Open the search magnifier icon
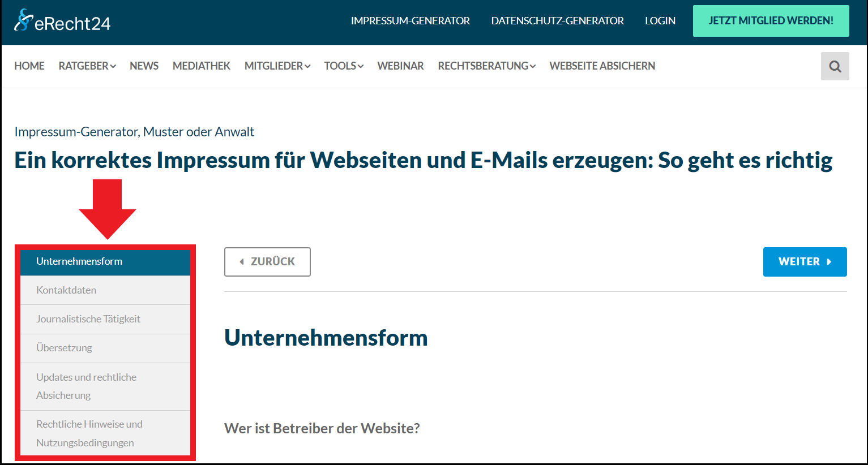868x465 pixels. pos(835,66)
